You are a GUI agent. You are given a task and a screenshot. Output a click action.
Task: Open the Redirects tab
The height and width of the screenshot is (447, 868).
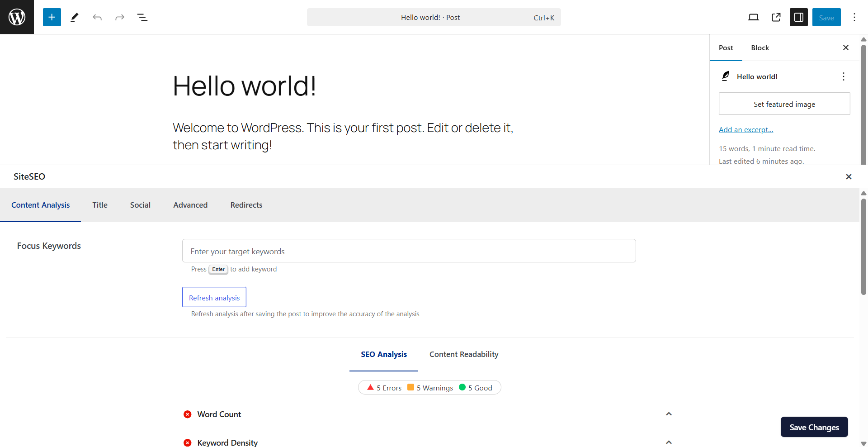click(246, 205)
